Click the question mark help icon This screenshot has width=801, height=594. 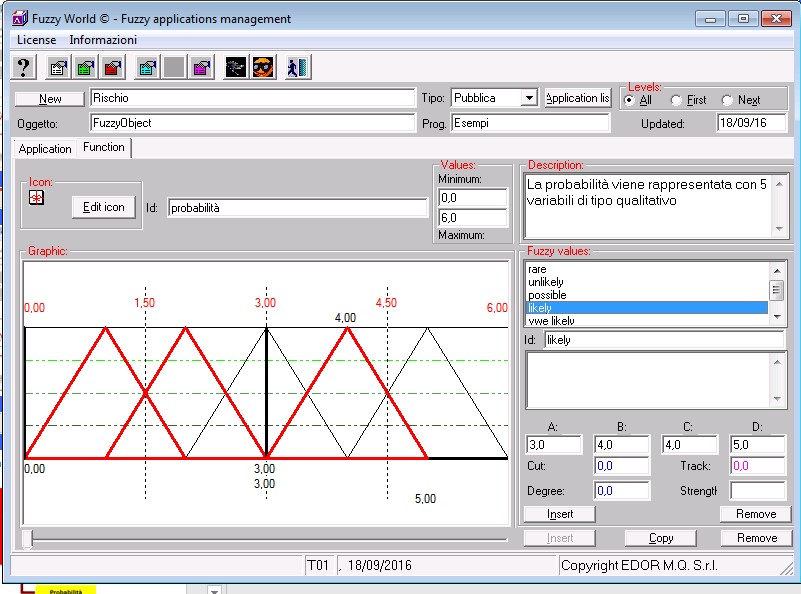point(23,67)
